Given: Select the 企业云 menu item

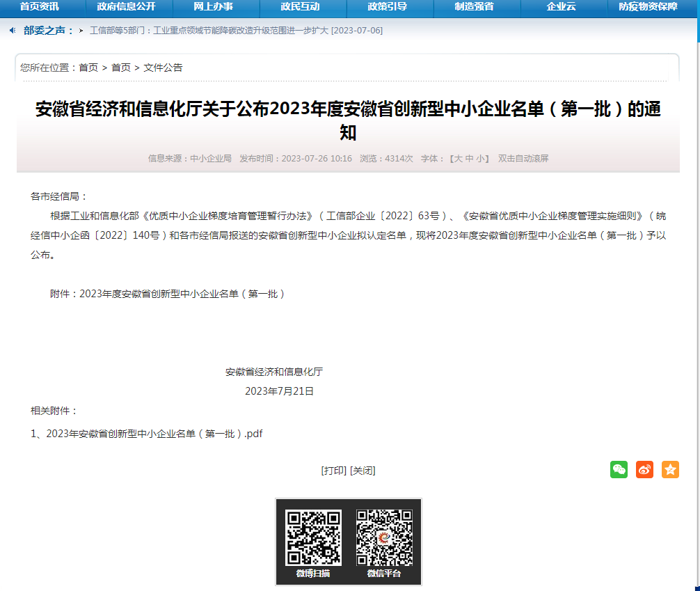Looking at the screenshot, I should click(x=562, y=9).
